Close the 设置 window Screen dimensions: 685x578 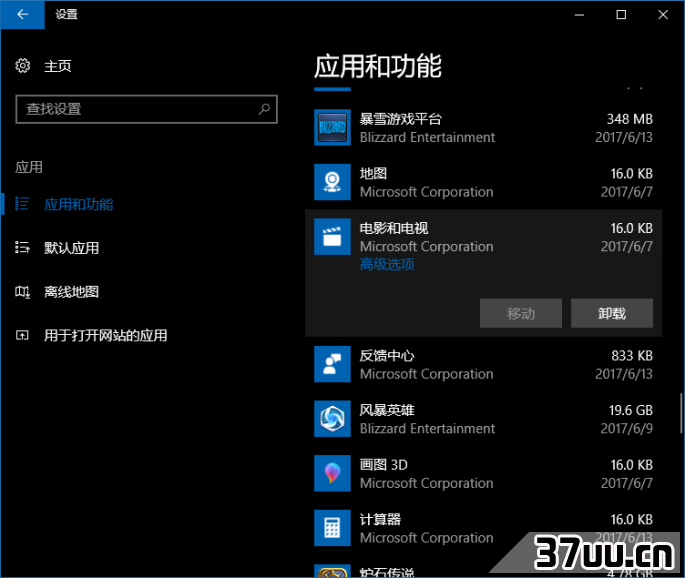[x=663, y=14]
